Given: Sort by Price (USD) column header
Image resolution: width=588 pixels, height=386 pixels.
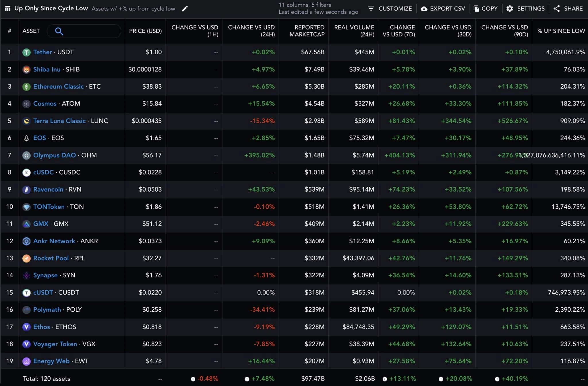Looking at the screenshot, I should pos(145,31).
